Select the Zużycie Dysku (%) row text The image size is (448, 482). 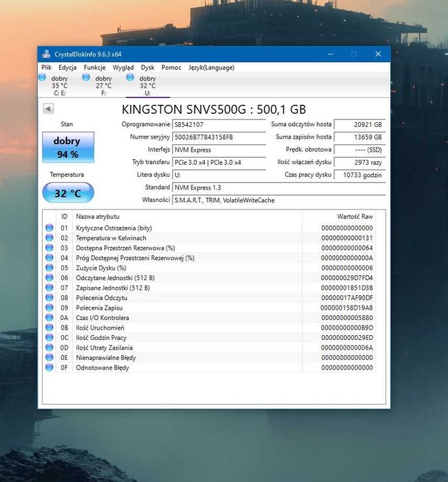point(101,268)
